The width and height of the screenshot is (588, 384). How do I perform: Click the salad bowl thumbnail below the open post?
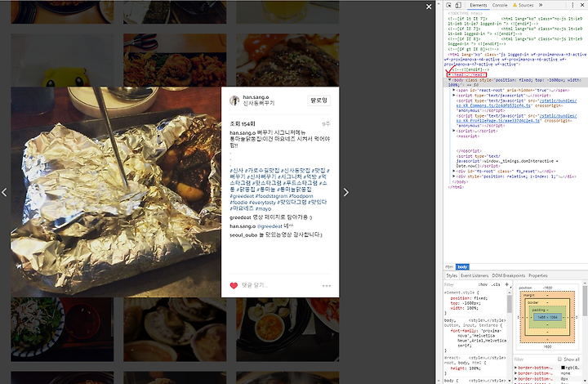tap(62, 329)
